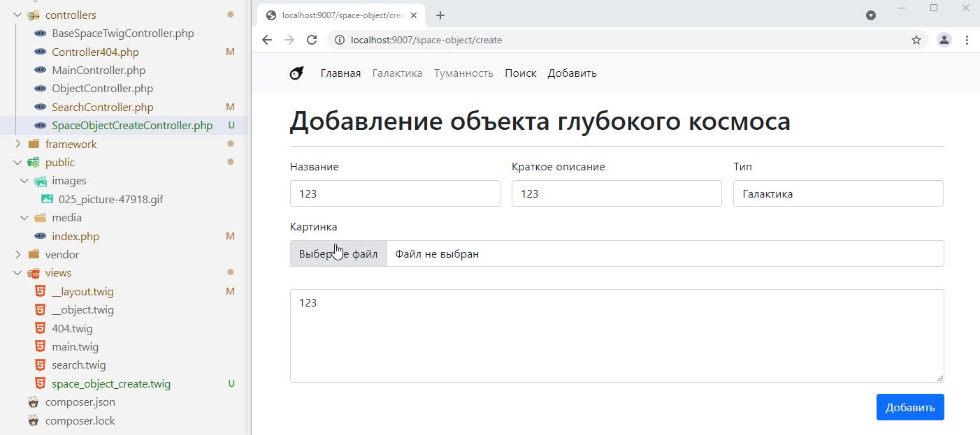The height and width of the screenshot is (435, 980).
Task: Click the Краткое описание input field
Action: pyautogui.click(x=616, y=194)
